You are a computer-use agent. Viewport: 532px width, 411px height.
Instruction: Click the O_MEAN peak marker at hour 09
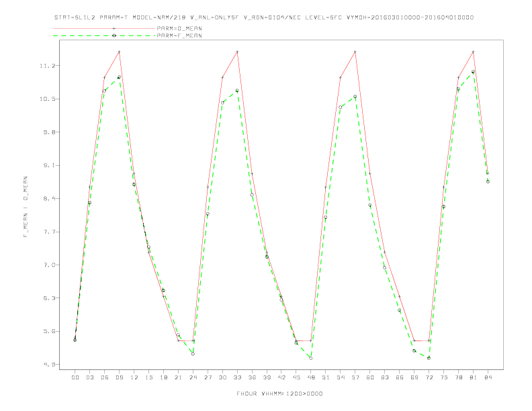tap(119, 52)
